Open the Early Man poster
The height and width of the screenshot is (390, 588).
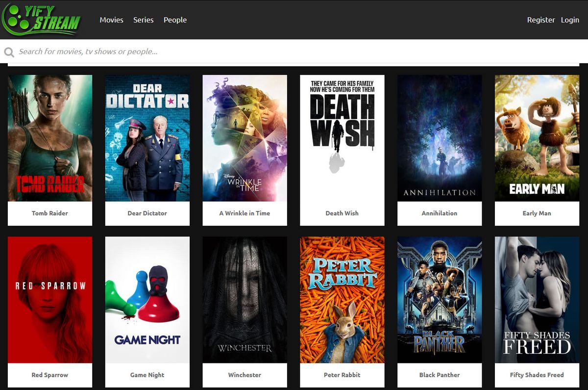coord(537,138)
